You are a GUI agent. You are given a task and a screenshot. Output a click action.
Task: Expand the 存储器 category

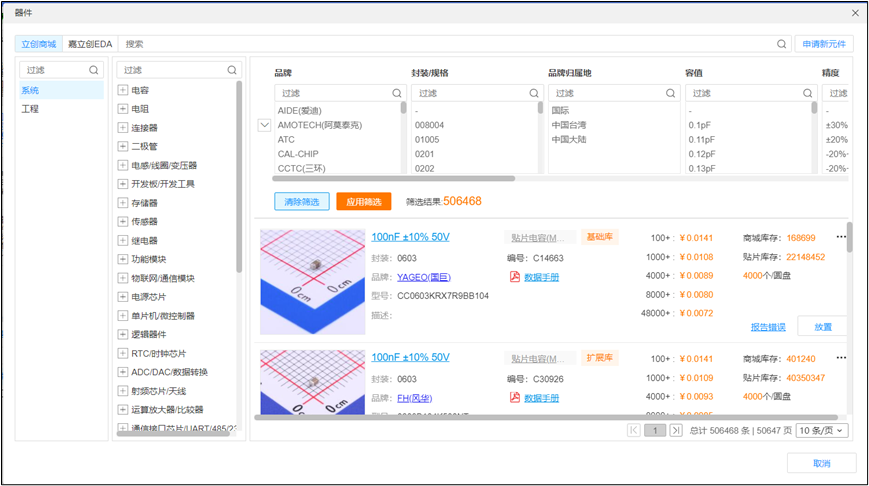click(x=123, y=203)
